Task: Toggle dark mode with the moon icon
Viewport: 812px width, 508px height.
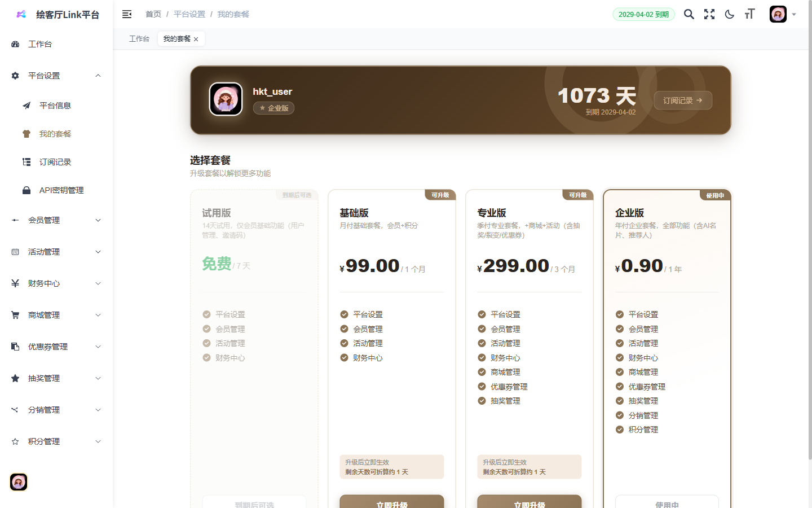Action: pos(729,14)
